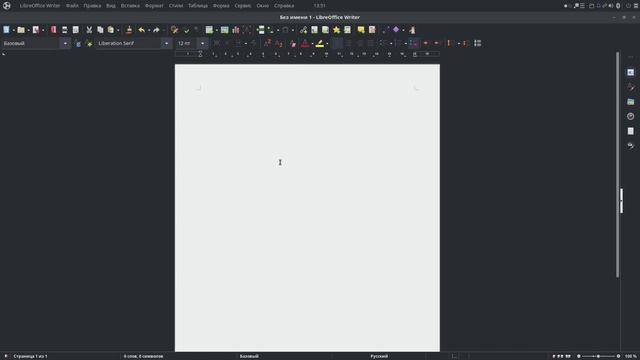Open the Справка menu
This screenshot has height=360, width=640.
284,6
